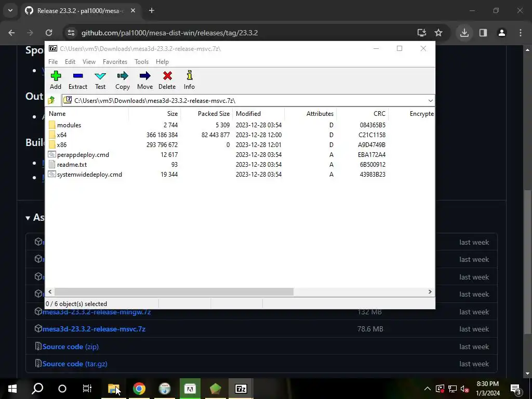Select systemwidedeploy.cmd file icon
Screen dimensions: 532x399
click(52, 174)
